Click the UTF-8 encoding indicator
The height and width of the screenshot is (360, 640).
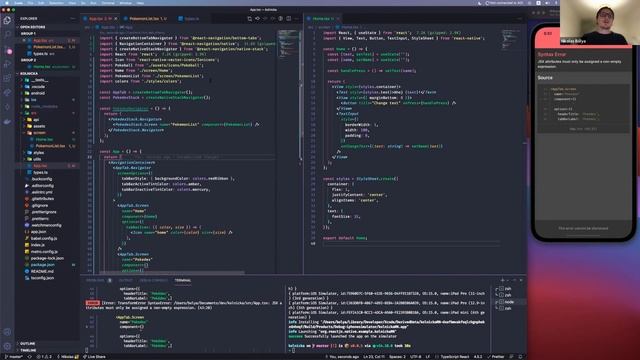416,357
